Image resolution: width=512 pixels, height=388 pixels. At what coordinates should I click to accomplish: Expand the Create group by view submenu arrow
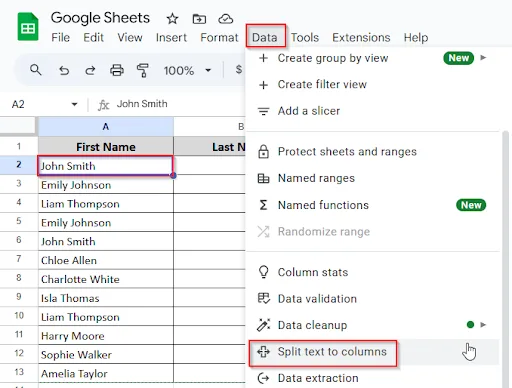(x=483, y=58)
